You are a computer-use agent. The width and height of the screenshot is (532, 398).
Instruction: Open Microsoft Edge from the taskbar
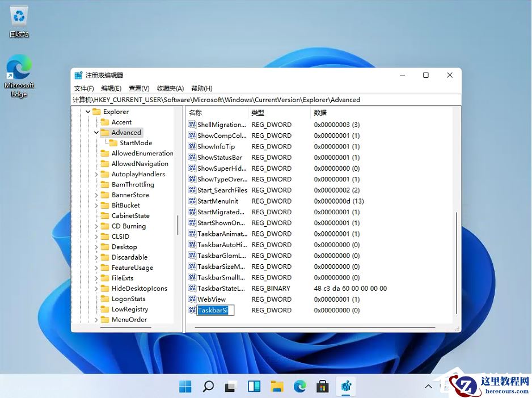click(299, 386)
